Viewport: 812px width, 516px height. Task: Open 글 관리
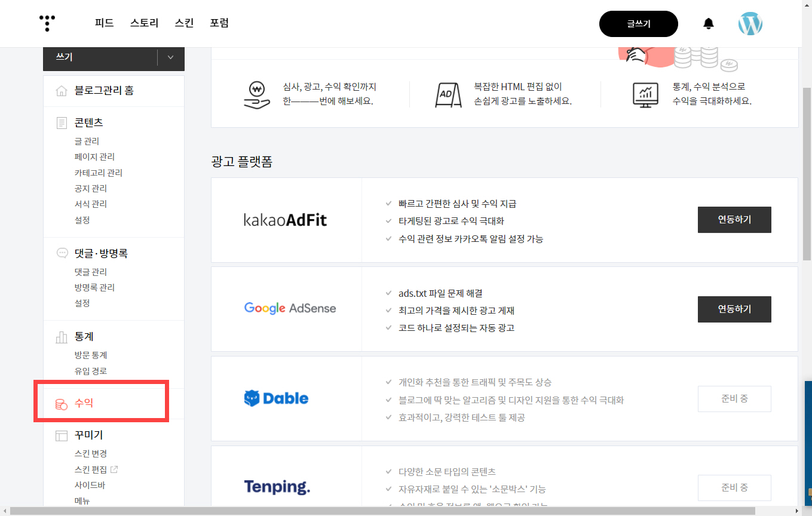coord(87,142)
